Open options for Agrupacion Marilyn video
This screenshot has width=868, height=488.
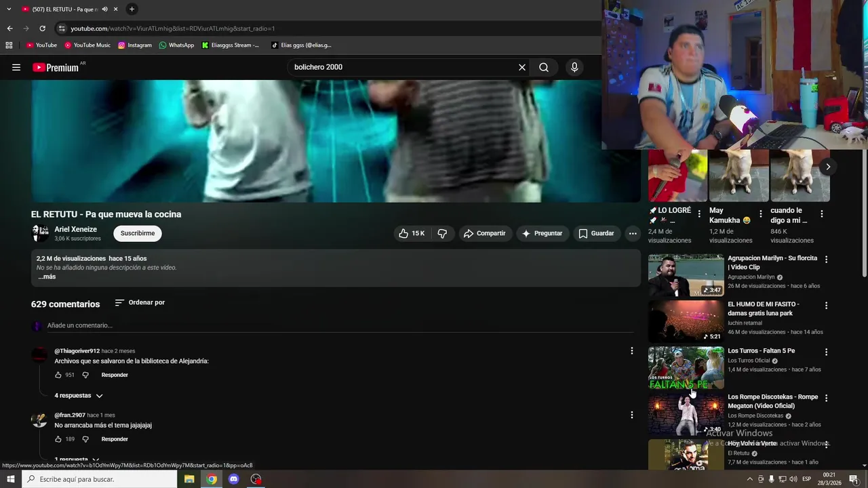click(x=826, y=259)
